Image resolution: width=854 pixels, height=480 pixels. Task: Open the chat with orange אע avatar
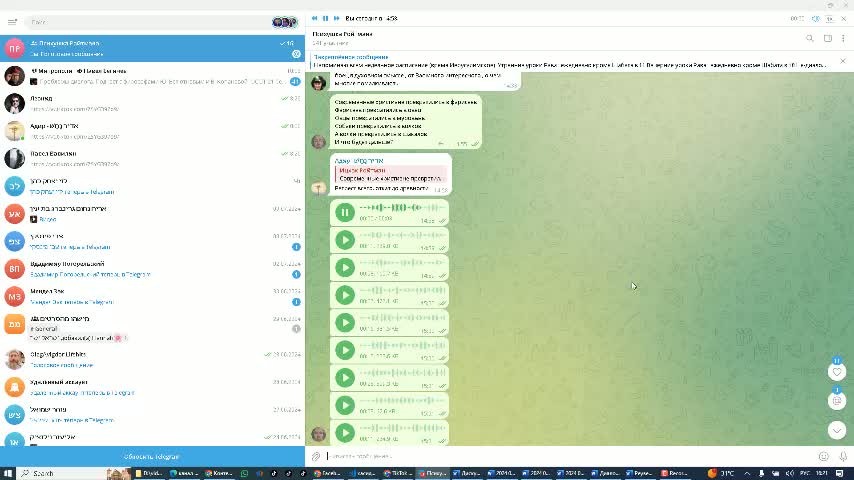click(x=152, y=214)
